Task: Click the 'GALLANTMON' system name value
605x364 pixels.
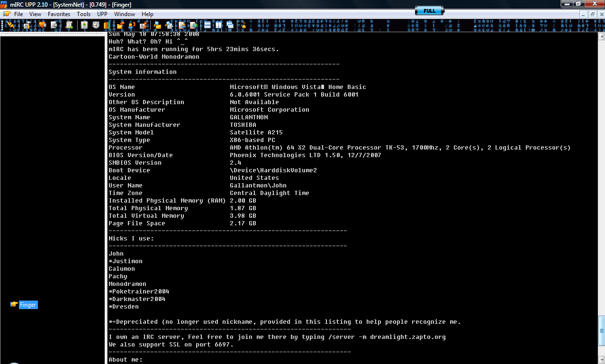Action: (249, 117)
